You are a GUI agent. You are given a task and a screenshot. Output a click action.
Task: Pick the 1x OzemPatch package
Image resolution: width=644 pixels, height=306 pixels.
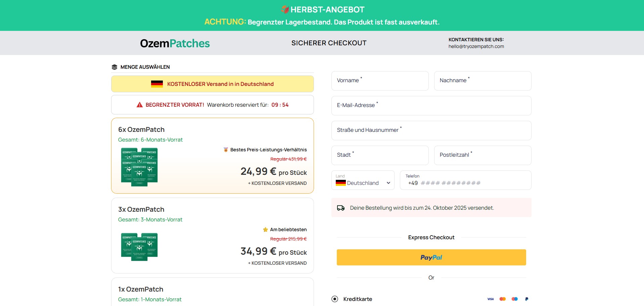pos(212,293)
